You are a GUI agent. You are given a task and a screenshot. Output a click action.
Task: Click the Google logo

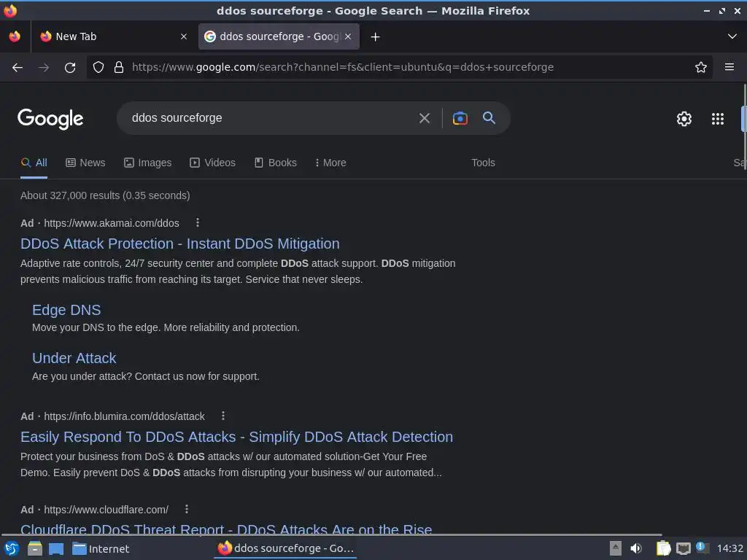50,119
